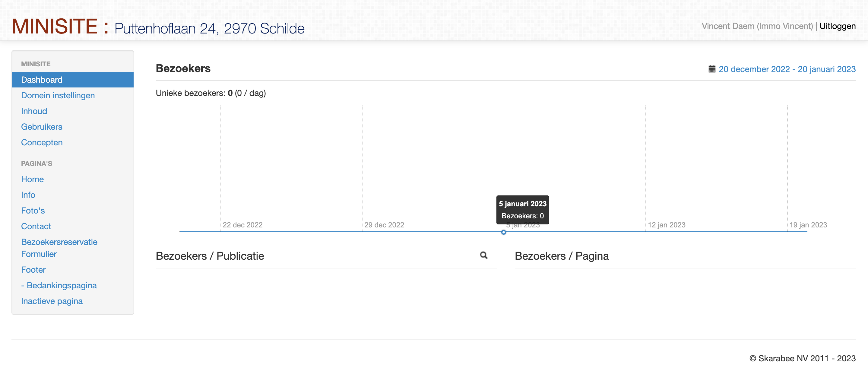
Task: Select the Contact page link
Action: [36, 227]
